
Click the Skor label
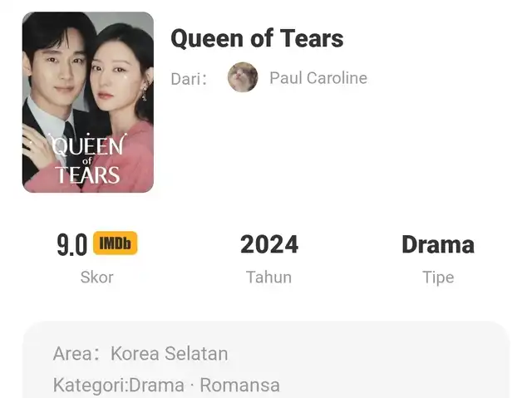(97, 278)
